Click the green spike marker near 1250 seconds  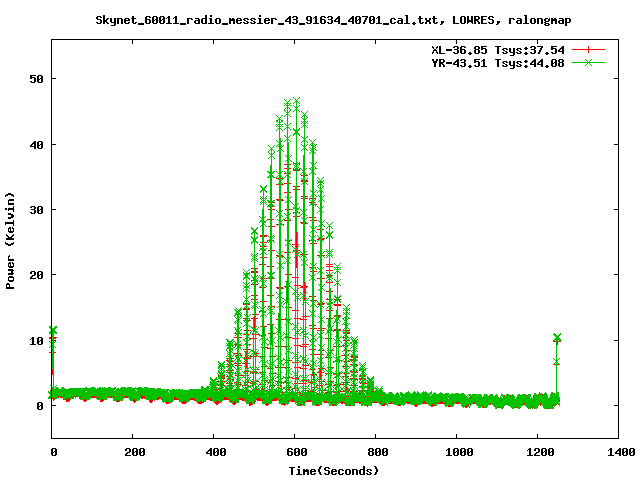coord(557,337)
